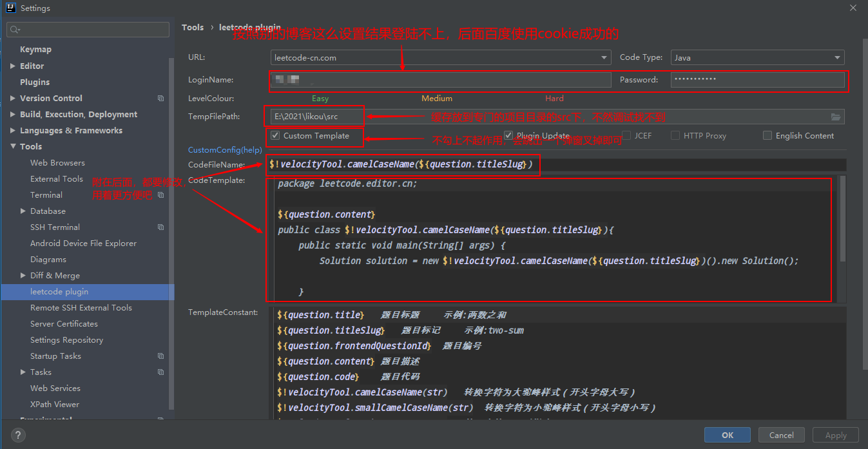This screenshot has height=449, width=868.
Task: Select leetcode plugin settings item
Action: pos(59,291)
